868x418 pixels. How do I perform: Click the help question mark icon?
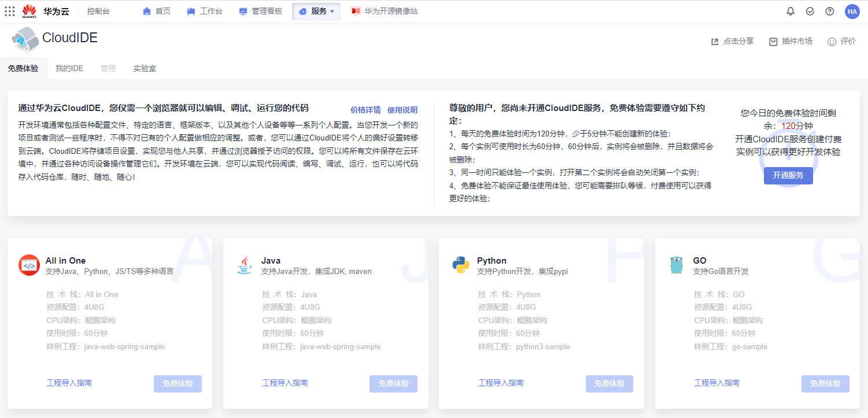(829, 10)
